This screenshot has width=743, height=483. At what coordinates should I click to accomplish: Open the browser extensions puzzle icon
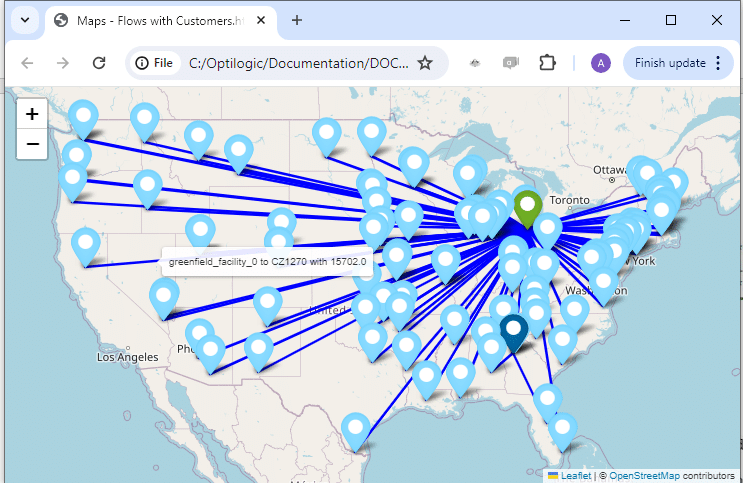[547, 63]
